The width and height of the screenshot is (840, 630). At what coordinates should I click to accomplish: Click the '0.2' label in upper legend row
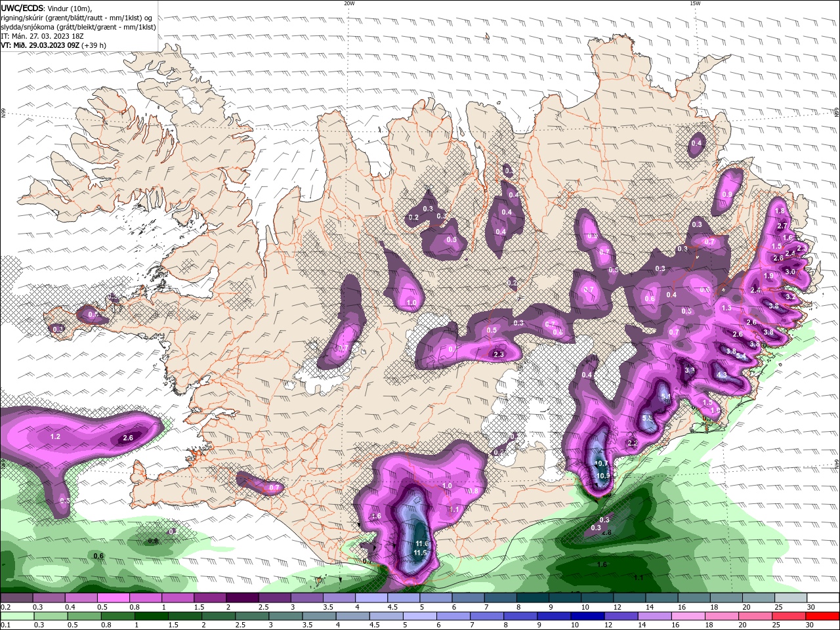point(5,607)
